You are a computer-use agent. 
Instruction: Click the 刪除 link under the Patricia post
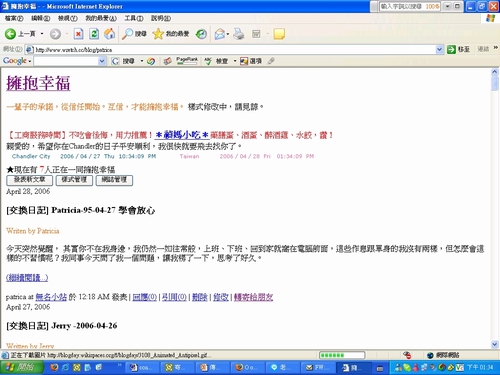point(200,297)
